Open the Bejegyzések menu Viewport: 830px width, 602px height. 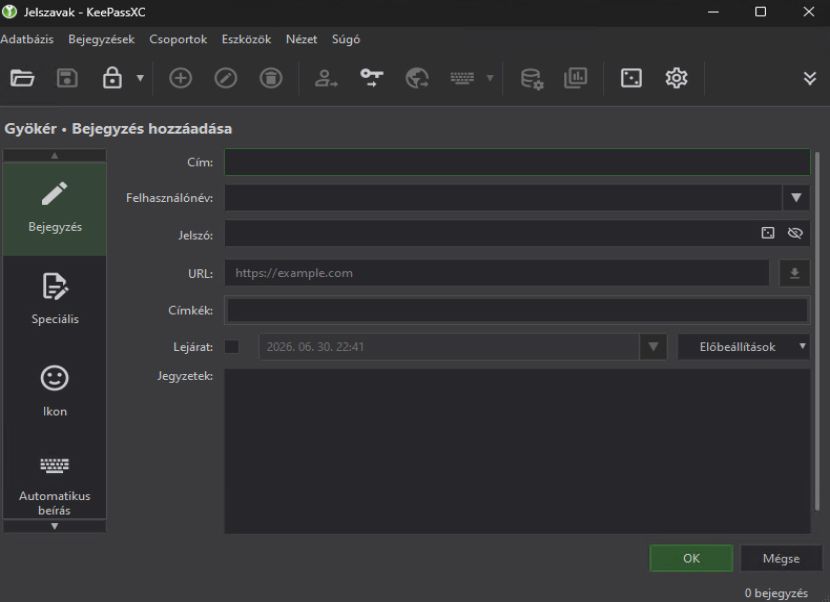click(101, 39)
